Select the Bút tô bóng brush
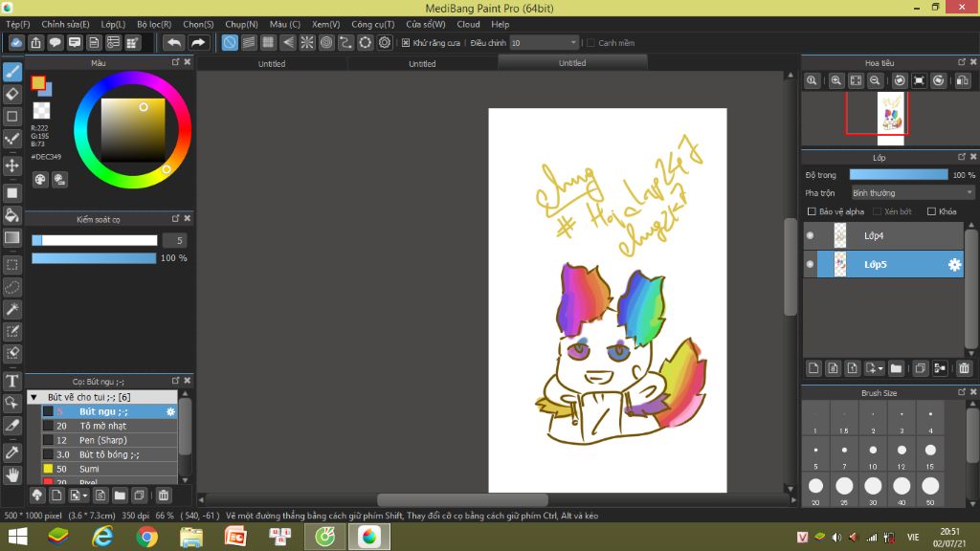980x551 pixels. (109, 454)
